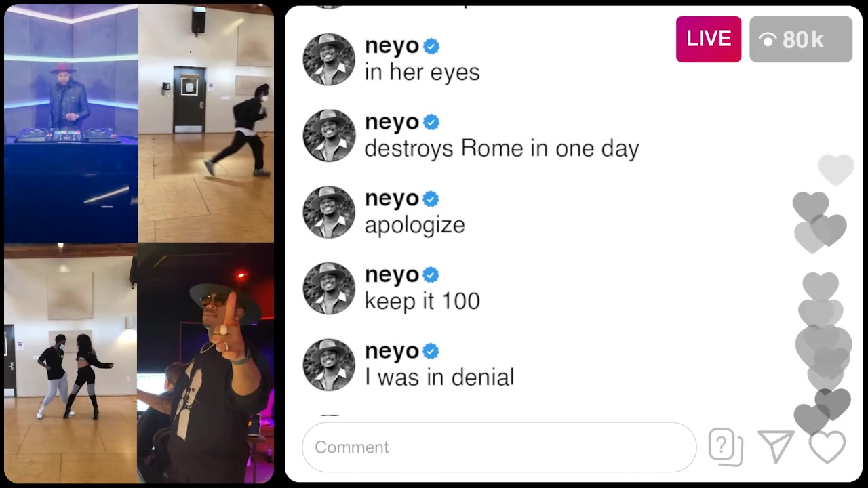Select the man pointing video tile
This screenshot has width=868, height=488.
205,363
